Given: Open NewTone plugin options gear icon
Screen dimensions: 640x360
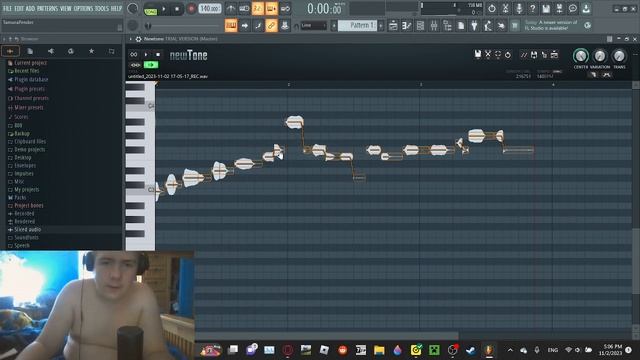Looking at the screenshot, I should pos(138,39).
